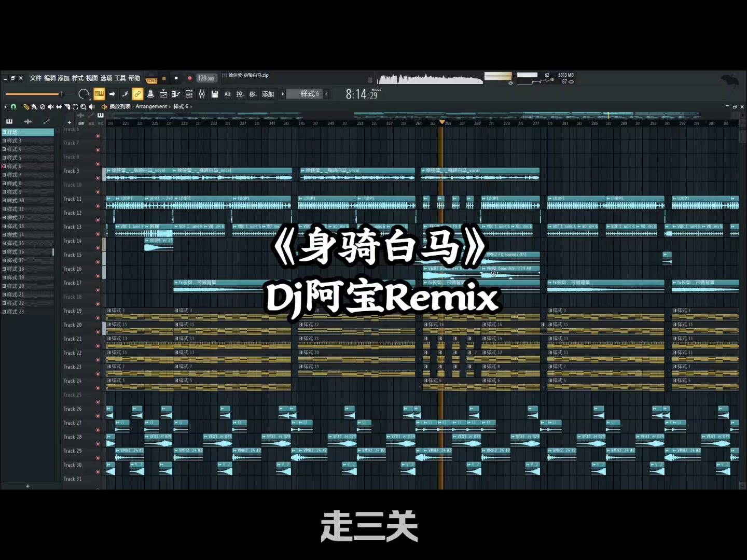Show audio clips tab in picker
Screen dimensions: 747x560
(x=27, y=121)
